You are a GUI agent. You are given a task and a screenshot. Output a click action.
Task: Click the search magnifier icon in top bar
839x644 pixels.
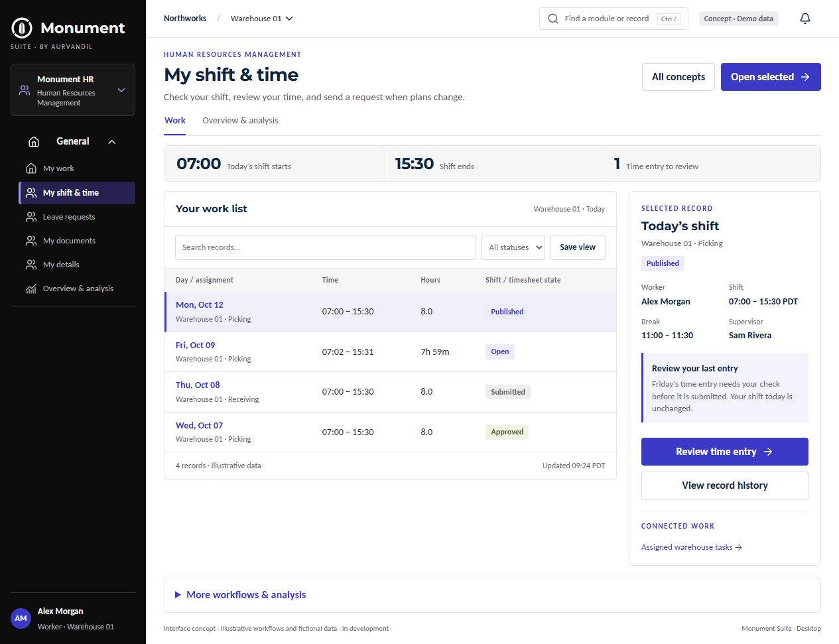tap(553, 19)
